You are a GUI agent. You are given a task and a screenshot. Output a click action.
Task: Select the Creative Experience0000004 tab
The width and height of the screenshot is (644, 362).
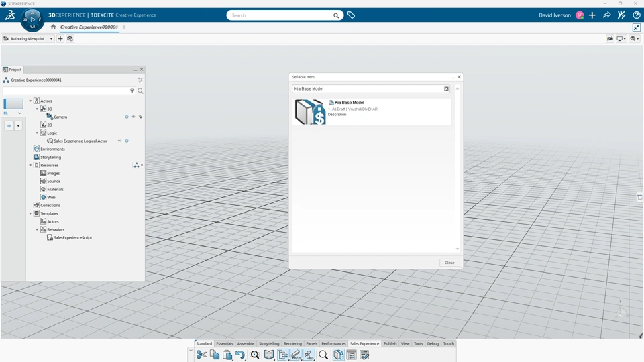(x=89, y=27)
